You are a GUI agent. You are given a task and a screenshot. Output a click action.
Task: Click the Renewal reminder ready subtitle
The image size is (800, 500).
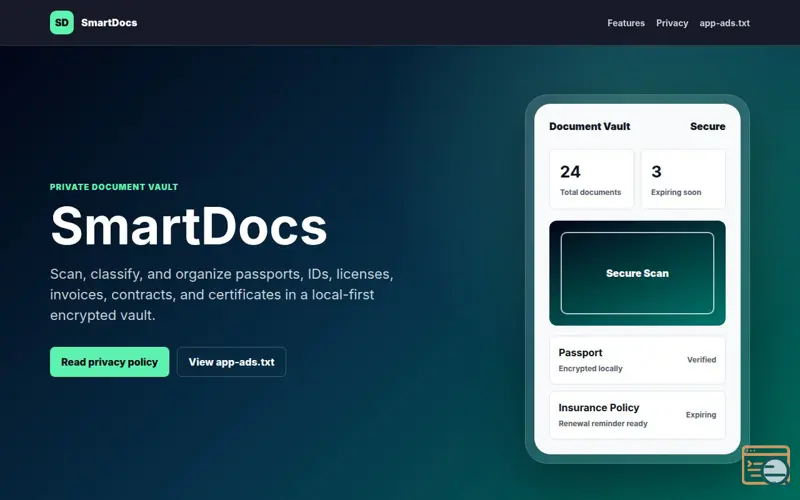pyautogui.click(x=603, y=423)
